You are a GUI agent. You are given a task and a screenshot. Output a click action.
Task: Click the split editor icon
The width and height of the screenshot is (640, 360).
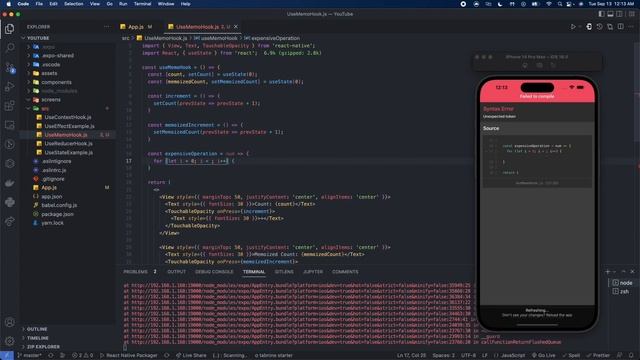point(620,27)
